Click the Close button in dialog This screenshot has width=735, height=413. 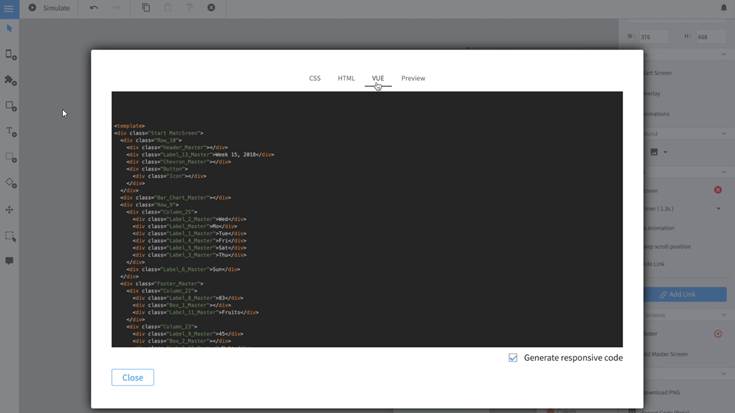133,378
